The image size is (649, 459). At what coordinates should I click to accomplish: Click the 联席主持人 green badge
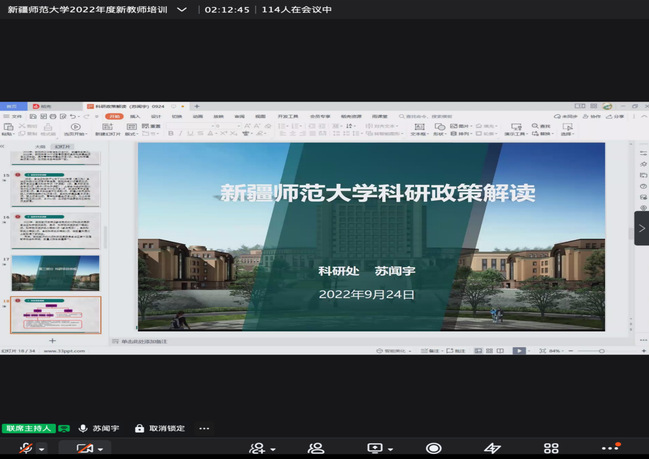click(28, 428)
